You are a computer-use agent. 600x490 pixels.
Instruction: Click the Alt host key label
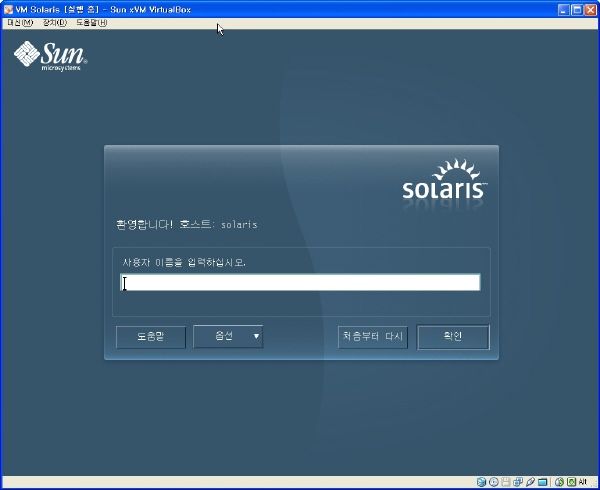tap(583, 482)
